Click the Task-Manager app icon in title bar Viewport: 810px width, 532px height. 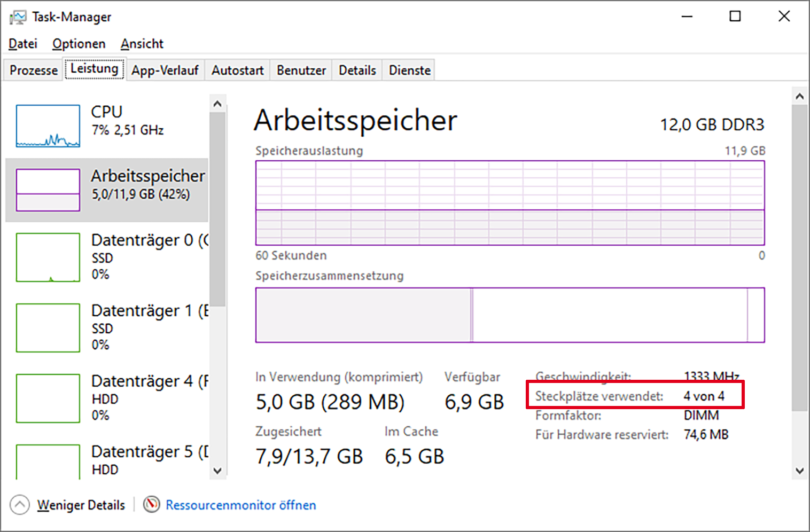[18, 17]
